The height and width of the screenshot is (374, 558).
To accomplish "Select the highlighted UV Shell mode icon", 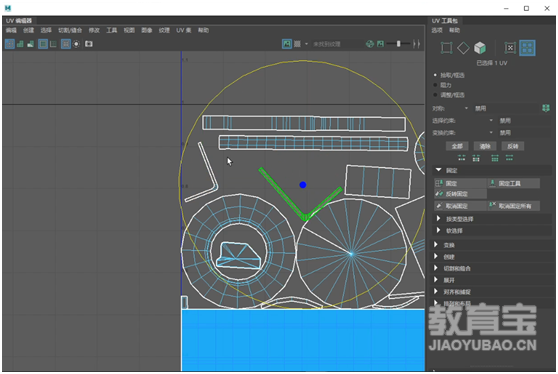I will (527, 48).
